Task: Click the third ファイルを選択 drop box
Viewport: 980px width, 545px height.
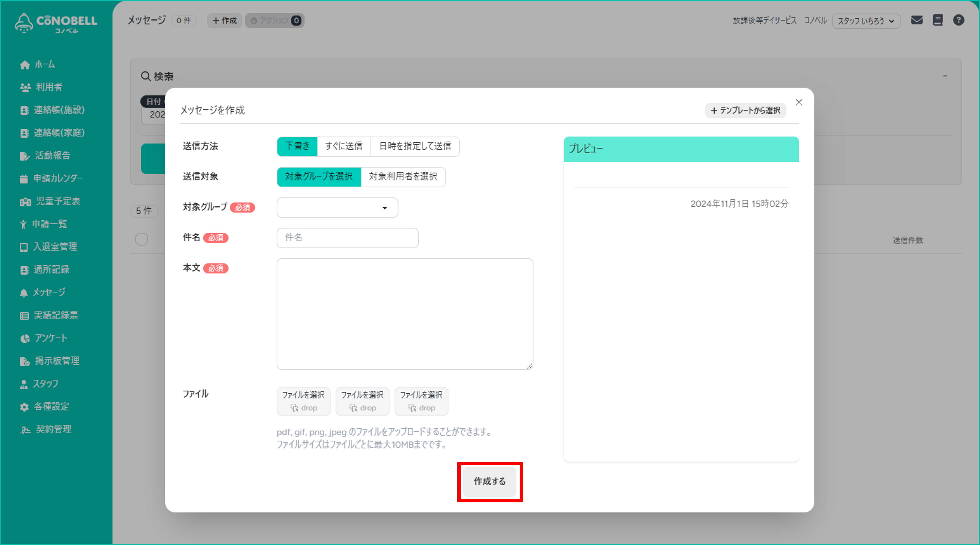Action: [x=421, y=401]
